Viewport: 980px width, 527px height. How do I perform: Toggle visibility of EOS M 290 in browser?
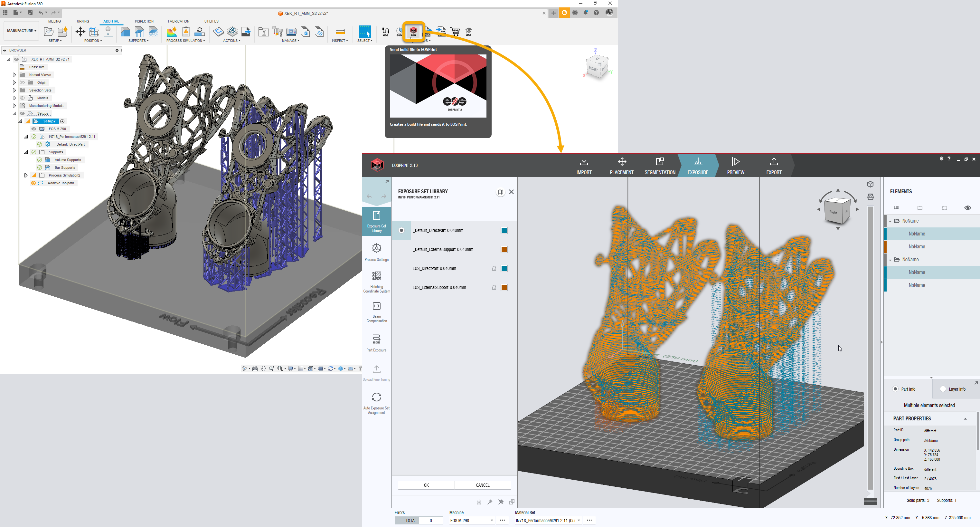pyautogui.click(x=34, y=129)
